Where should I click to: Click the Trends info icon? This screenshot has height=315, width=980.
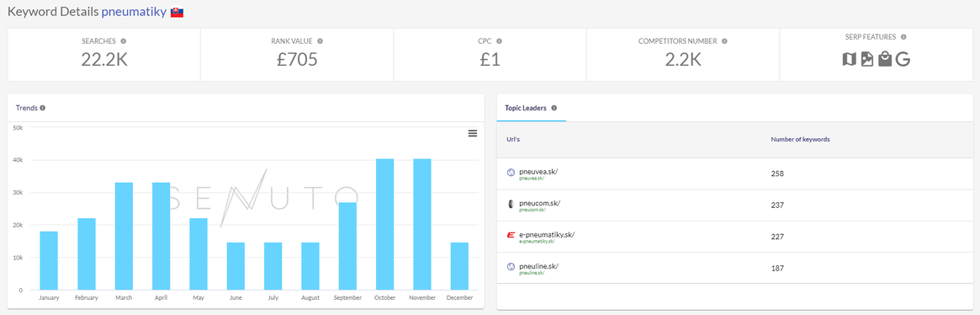pos(43,108)
